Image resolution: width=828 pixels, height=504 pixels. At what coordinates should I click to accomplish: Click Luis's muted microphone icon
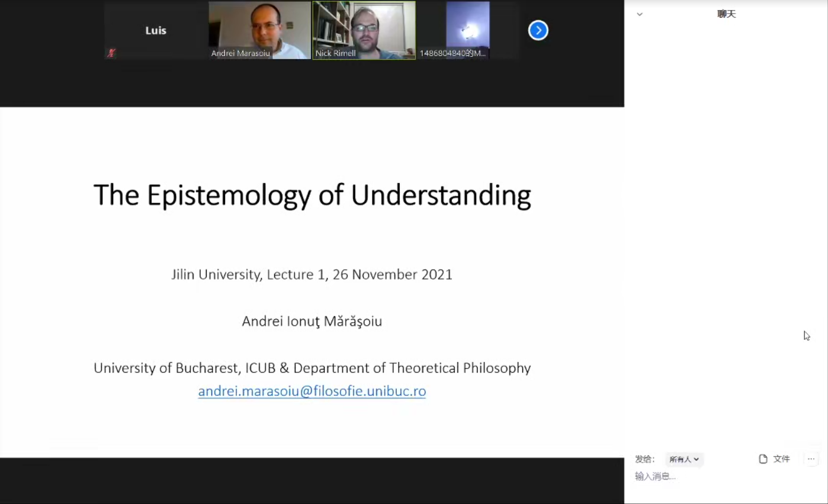coord(111,53)
